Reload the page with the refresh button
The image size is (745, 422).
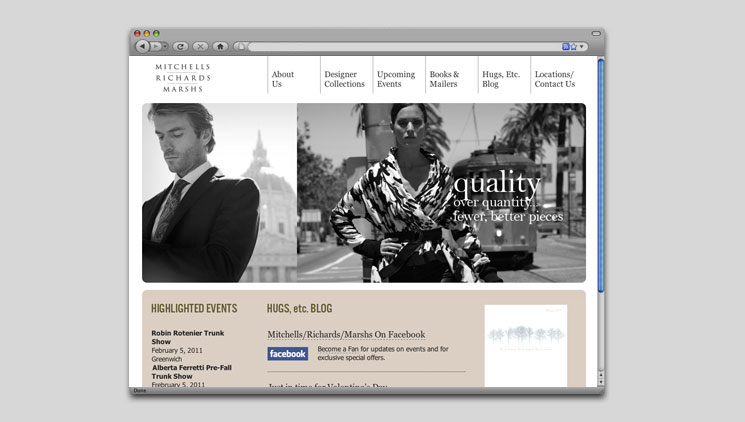coord(180,46)
